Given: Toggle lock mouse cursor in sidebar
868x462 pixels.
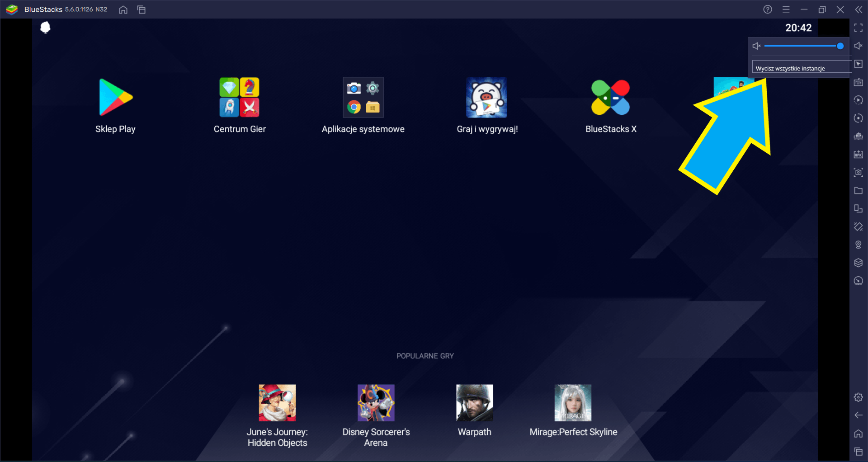Looking at the screenshot, I should click(859, 64).
